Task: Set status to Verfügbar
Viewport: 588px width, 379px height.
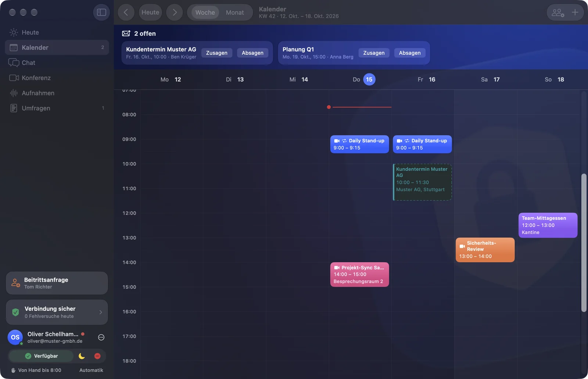Action: point(42,356)
